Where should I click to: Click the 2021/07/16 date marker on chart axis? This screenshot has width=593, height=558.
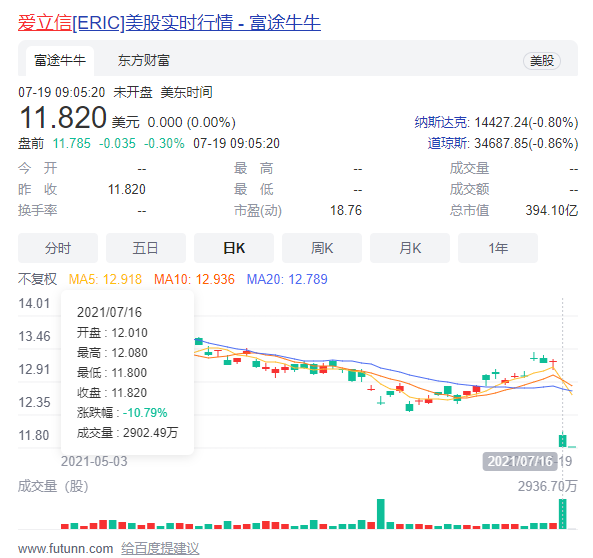[x=520, y=461]
